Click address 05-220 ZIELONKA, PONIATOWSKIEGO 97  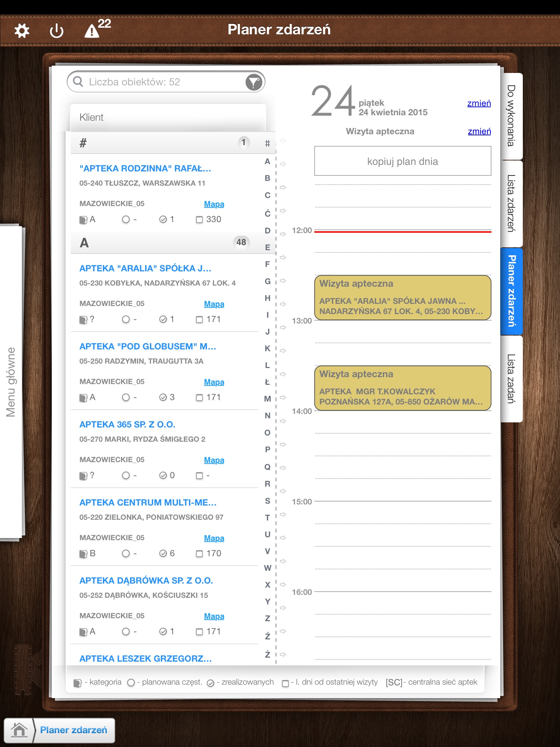[151, 517]
